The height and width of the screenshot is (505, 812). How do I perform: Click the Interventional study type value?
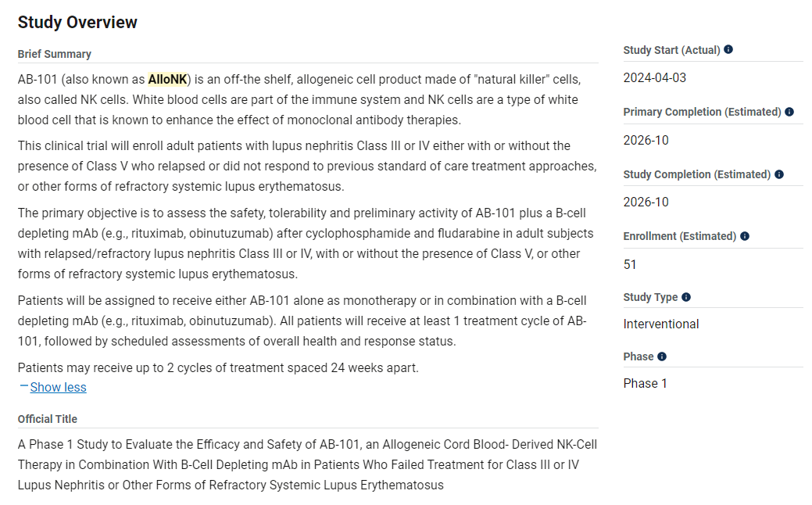pos(661,324)
